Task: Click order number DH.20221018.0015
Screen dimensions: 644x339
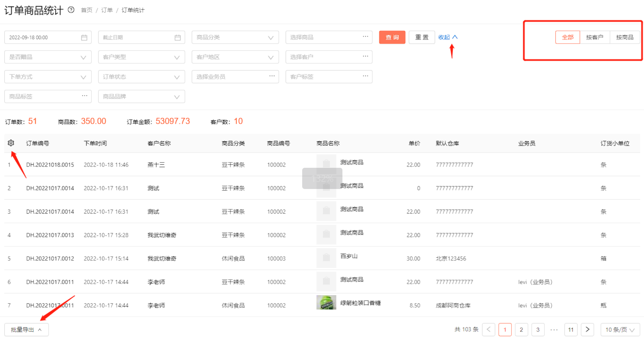Action: (50, 165)
